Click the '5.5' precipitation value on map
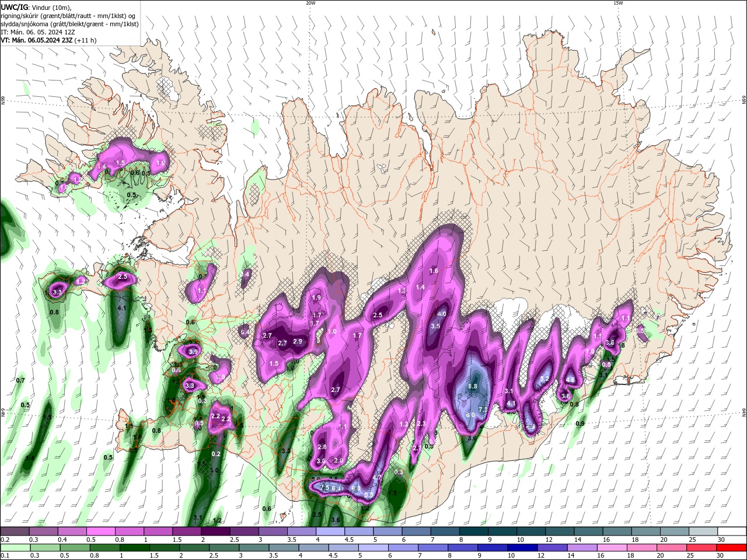 (x=369, y=495)
